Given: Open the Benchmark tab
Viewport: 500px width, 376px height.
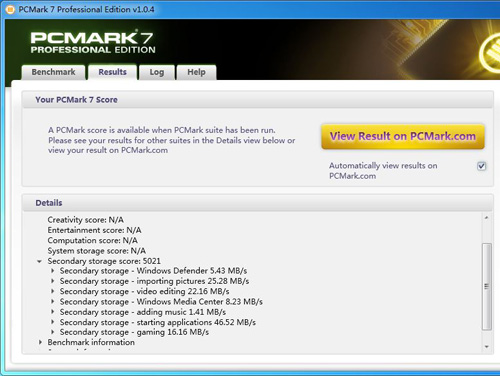Looking at the screenshot, I should pyautogui.click(x=53, y=72).
